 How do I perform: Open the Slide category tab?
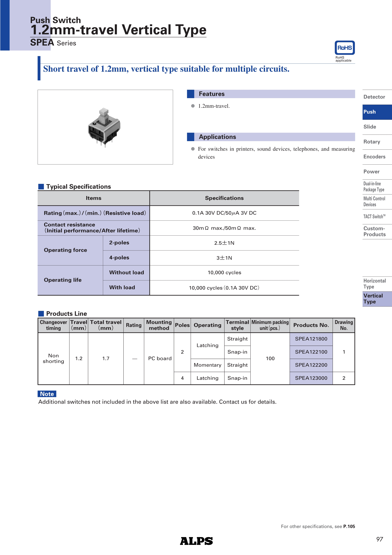[x=370, y=127]
